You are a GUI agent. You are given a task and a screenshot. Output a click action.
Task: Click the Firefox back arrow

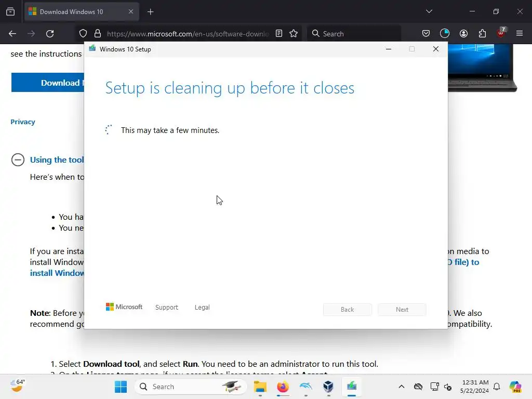pos(12,34)
